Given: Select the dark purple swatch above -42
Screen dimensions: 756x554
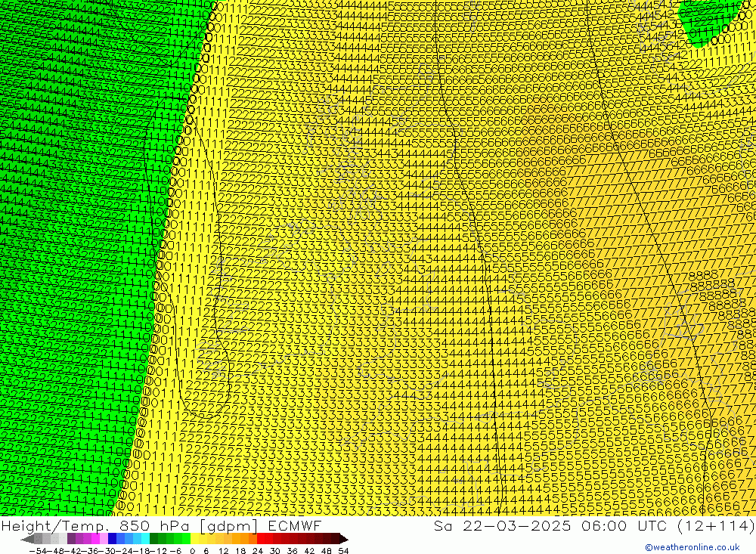Looking at the screenshot, I should (71, 540).
